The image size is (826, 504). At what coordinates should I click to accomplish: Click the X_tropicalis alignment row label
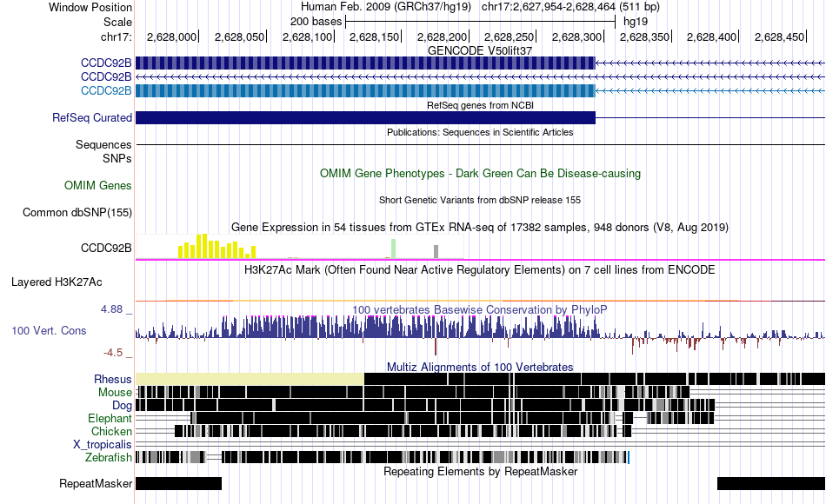pyautogui.click(x=103, y=445)
